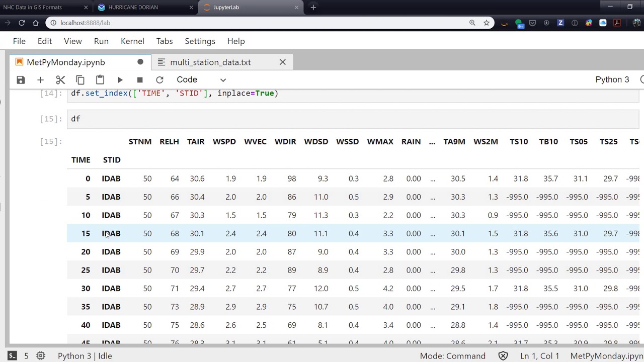Open the Run menu

click(101, 41)
